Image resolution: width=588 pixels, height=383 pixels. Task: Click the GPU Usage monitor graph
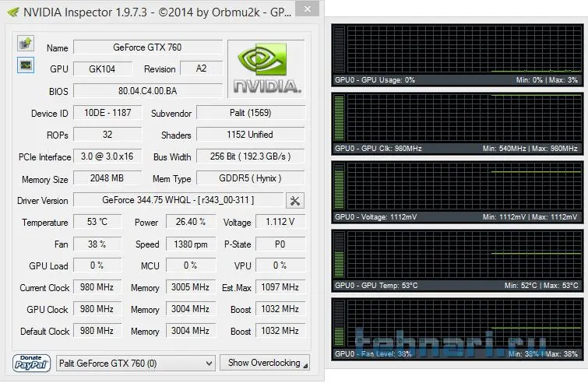click(x=457, y=55)
